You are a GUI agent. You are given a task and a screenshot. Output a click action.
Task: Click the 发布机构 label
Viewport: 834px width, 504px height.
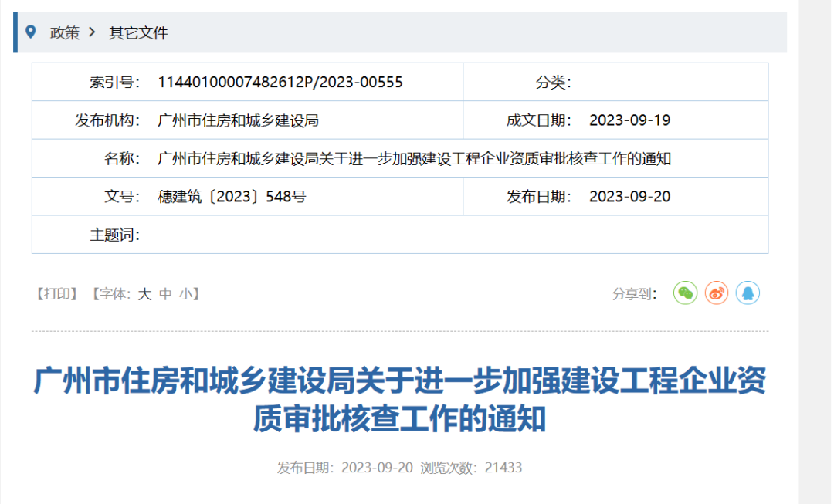107,120
